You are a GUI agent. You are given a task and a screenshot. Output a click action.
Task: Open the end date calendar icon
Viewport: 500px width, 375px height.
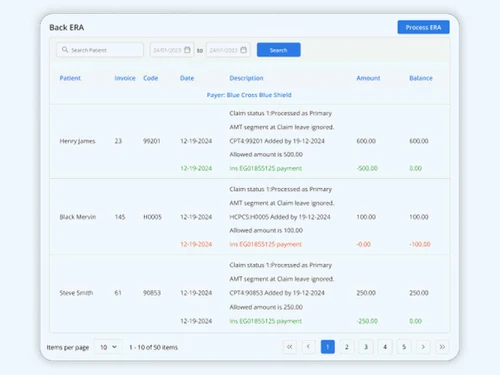click(x=244, y=50)
